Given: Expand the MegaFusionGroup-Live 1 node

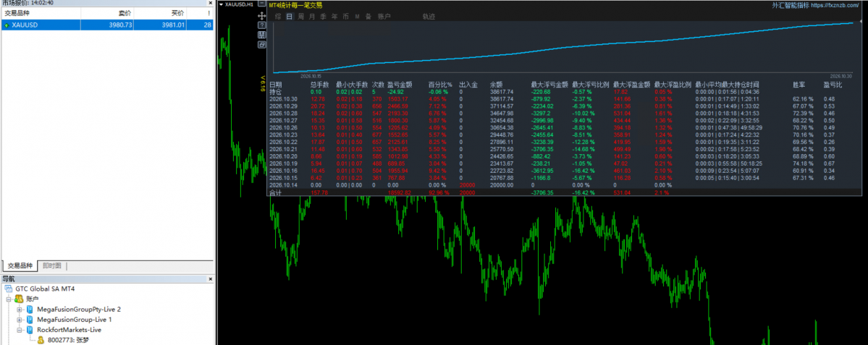Looking at the screenshot, I should click(x=20, y=320).
